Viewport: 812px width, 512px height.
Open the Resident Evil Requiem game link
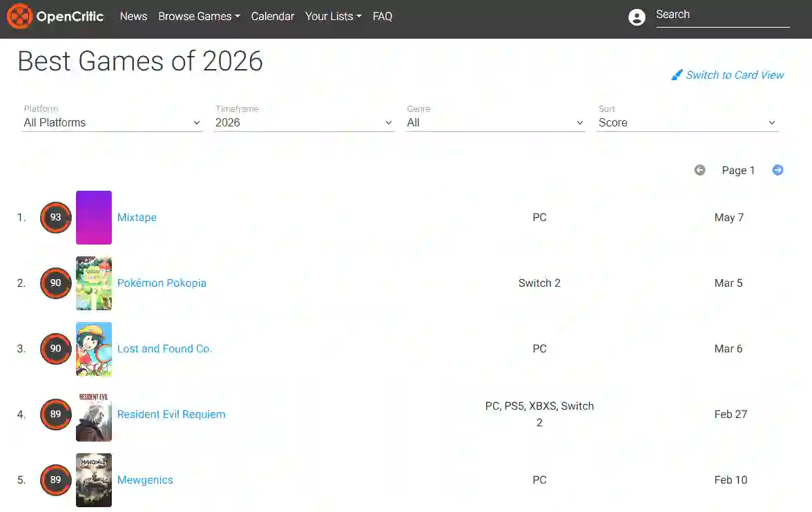(x=171, y=414)
